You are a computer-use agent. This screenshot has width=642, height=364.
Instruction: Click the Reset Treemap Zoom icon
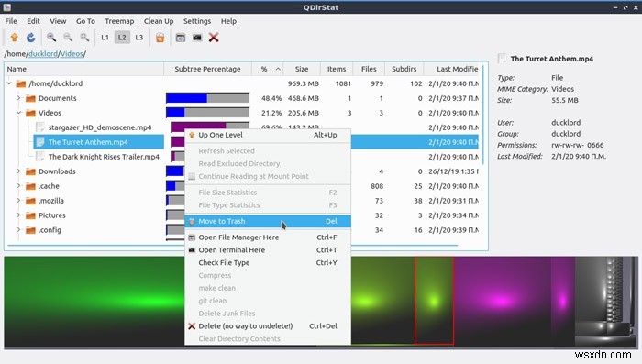84,38
